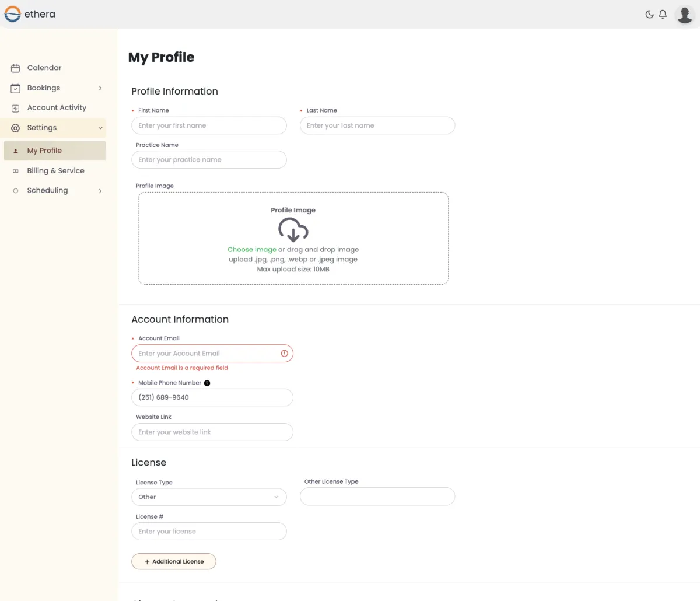Click the Choose image link
Screen dimensions: 700x601
point(252,250)
